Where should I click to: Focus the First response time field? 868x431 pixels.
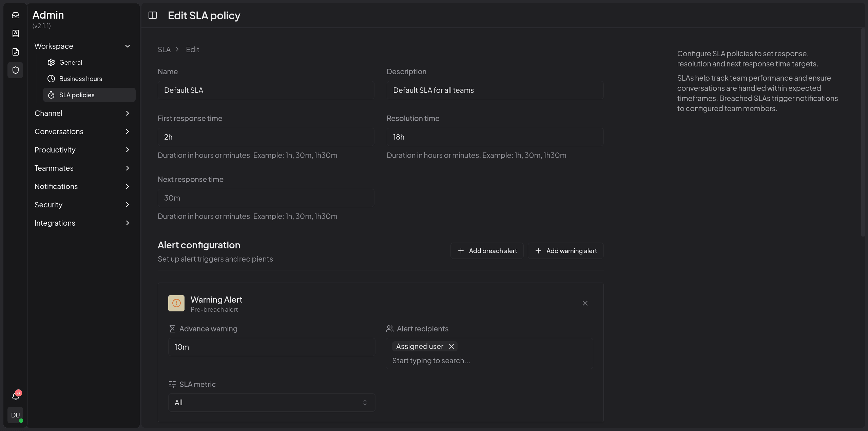pos(266,137)
